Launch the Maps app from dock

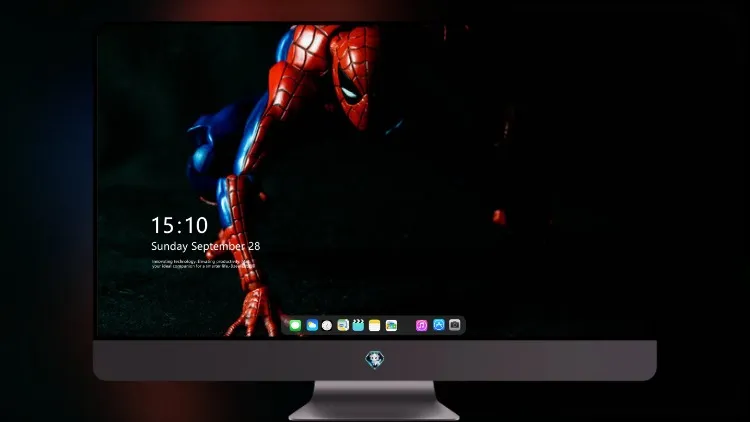(343, 325)
